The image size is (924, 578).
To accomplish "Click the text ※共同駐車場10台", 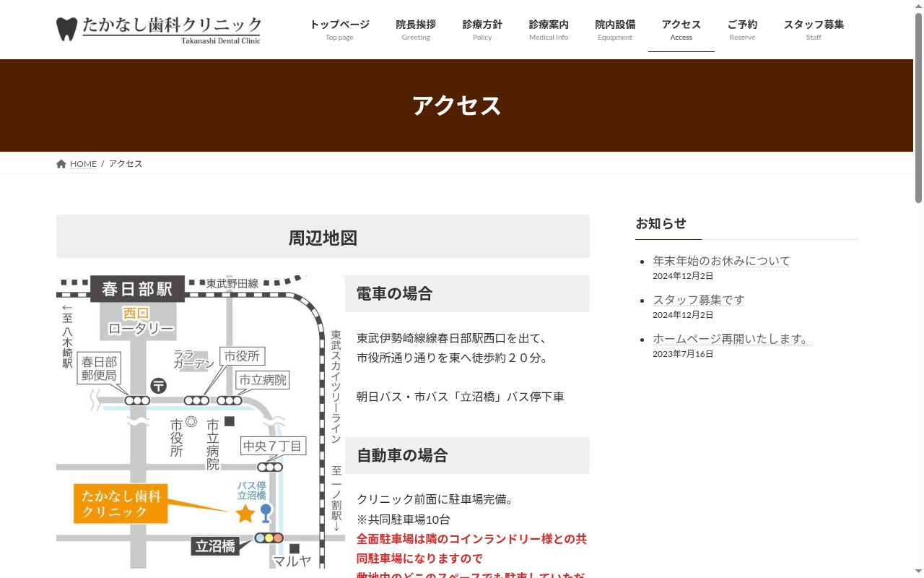I will tap(404, 519).
